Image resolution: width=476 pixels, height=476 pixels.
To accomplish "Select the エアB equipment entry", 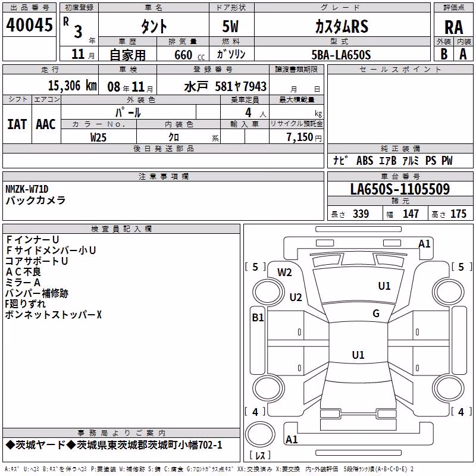I will (388, 161).
